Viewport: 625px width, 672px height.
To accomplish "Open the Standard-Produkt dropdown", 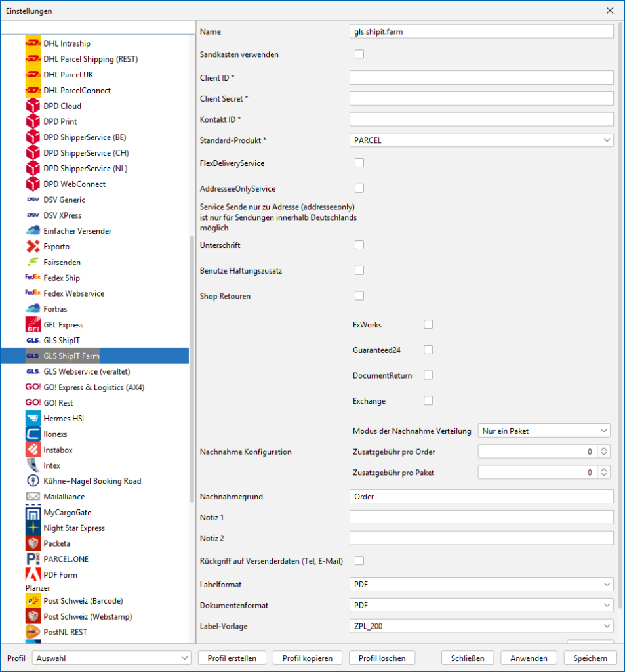I will coord(481,140).
